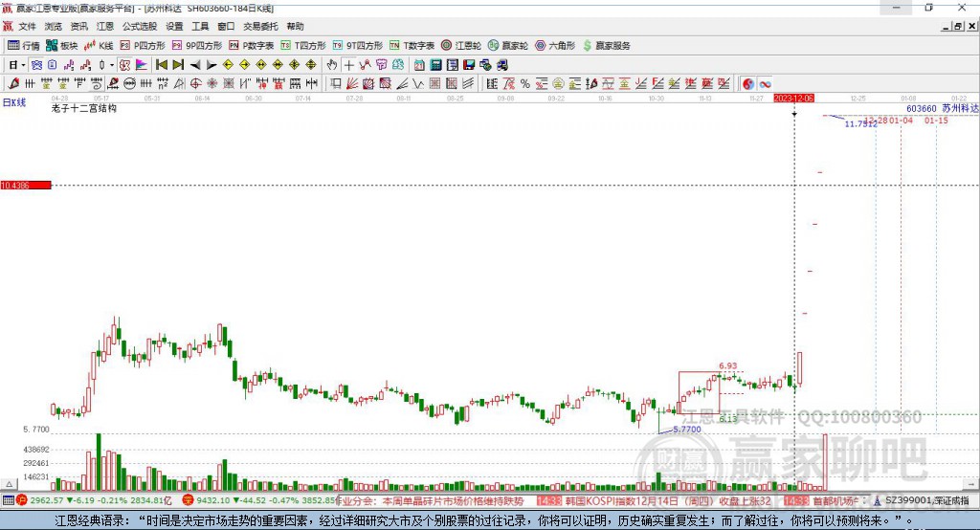The height and width of the screenshot is (530, 980).
Task: Minimize the inner chart window
Action: 947,26
